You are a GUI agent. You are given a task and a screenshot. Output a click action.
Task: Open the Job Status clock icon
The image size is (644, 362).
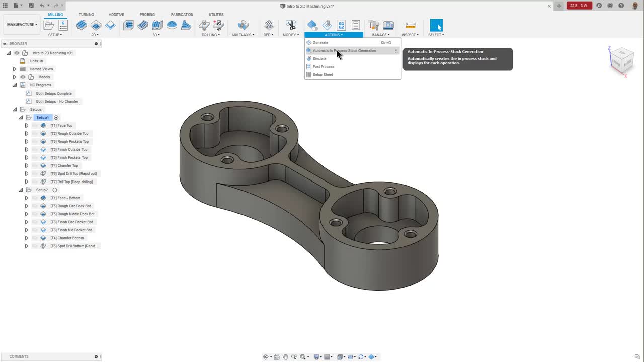[x=610, y=6]
